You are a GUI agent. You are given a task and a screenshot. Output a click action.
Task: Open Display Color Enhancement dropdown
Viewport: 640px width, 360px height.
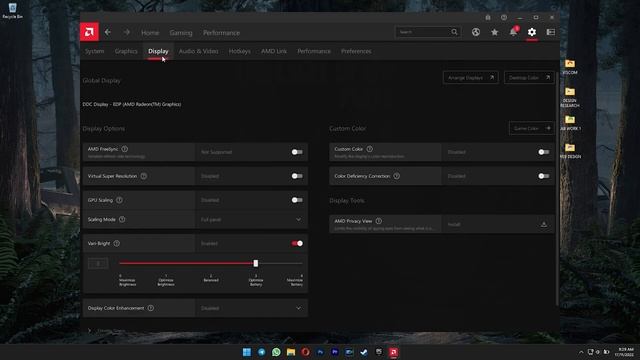click(x=251, y=308)
